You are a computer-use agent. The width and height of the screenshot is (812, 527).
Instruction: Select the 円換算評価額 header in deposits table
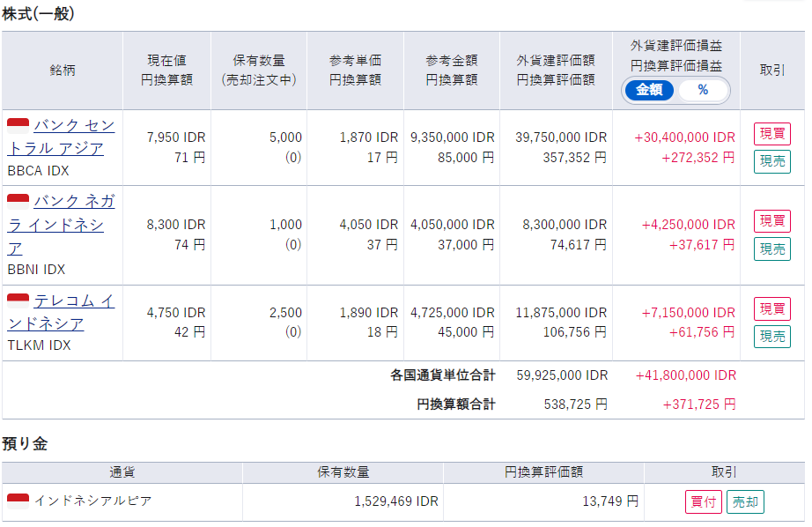click(543, 472)
